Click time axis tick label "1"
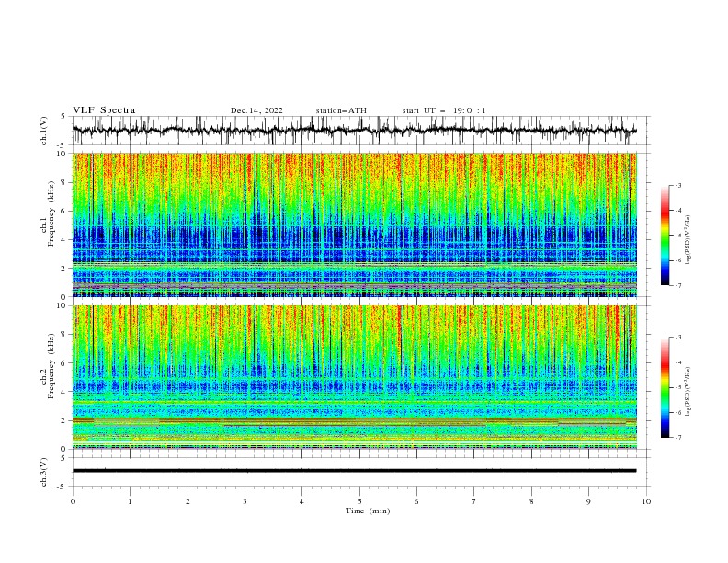Screen dimensions: 728x563 coord(130,501)
